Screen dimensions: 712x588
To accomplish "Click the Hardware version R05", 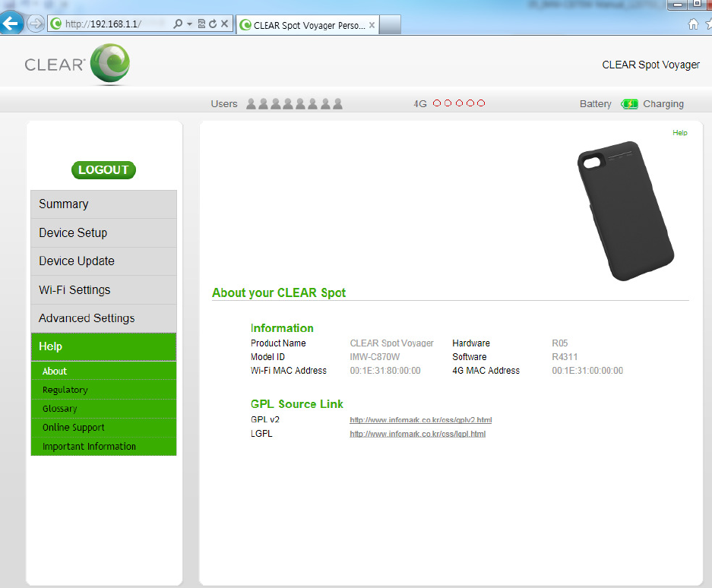I will point(560,343).
